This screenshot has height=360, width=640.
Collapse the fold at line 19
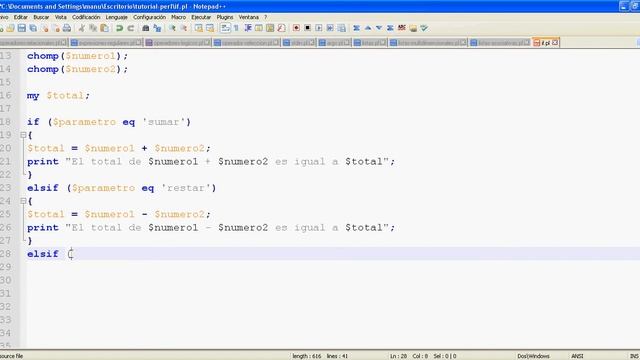tap(23, 135)
